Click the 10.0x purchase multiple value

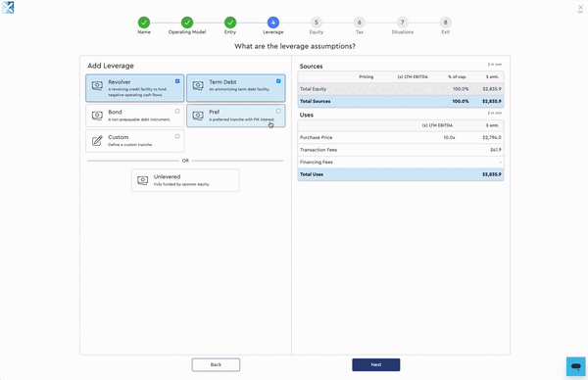click(449, 137)
